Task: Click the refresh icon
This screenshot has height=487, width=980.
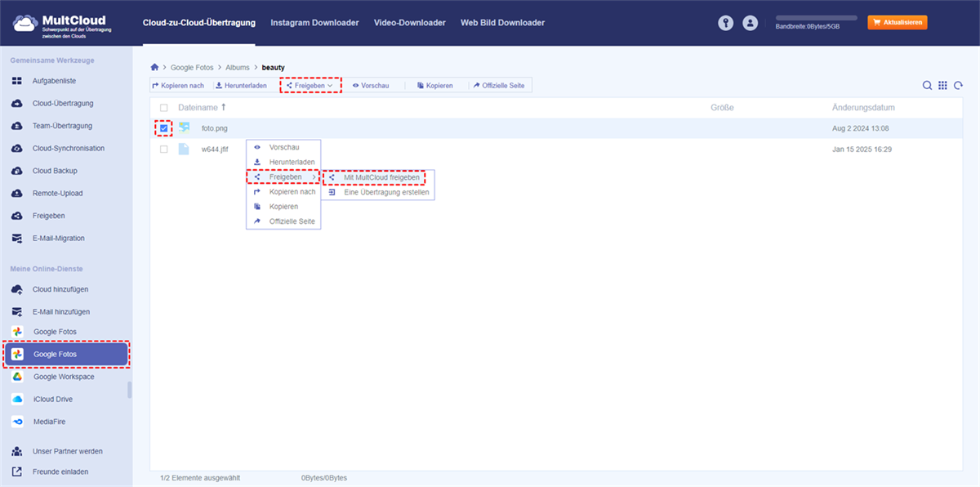Action: pos(958,86)
